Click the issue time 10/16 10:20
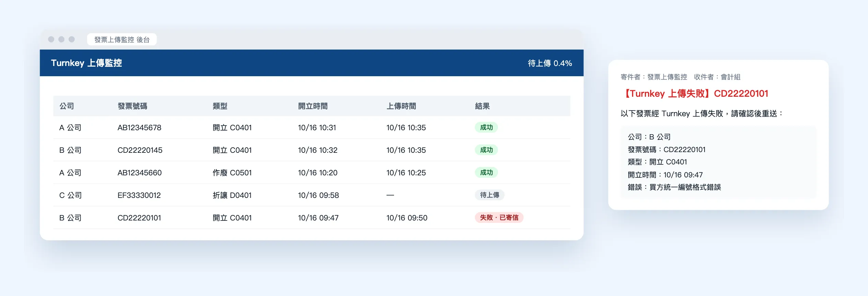 (318, 173)
